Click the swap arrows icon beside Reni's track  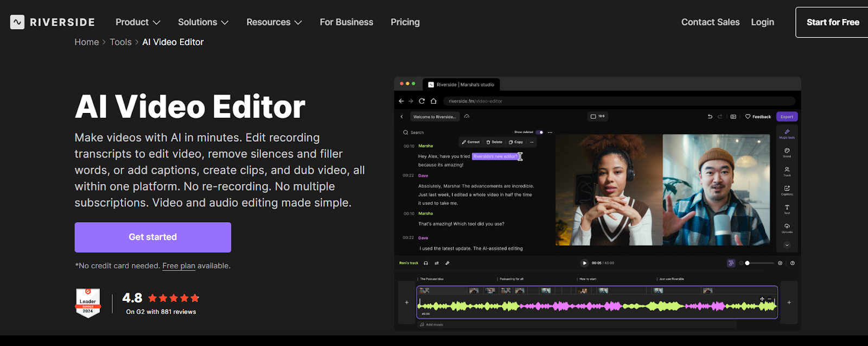tap(437, 263)
